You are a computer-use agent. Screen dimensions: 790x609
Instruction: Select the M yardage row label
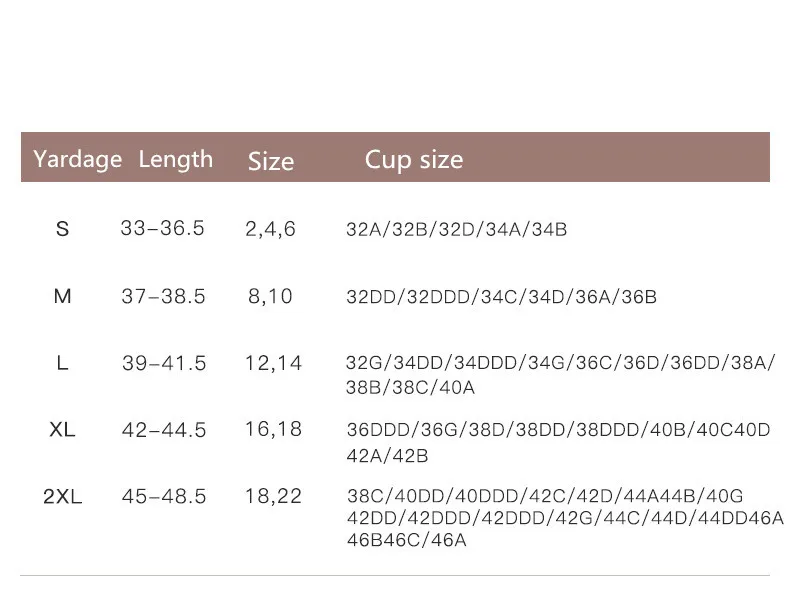pyautogui.click(x=62, y=296)
